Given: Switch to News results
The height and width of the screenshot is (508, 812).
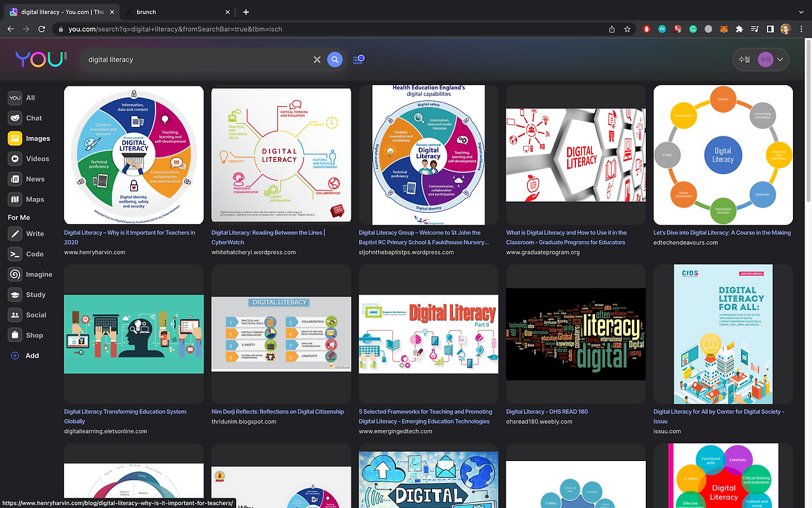Looking at the screenshot, I should coord(27,179).
